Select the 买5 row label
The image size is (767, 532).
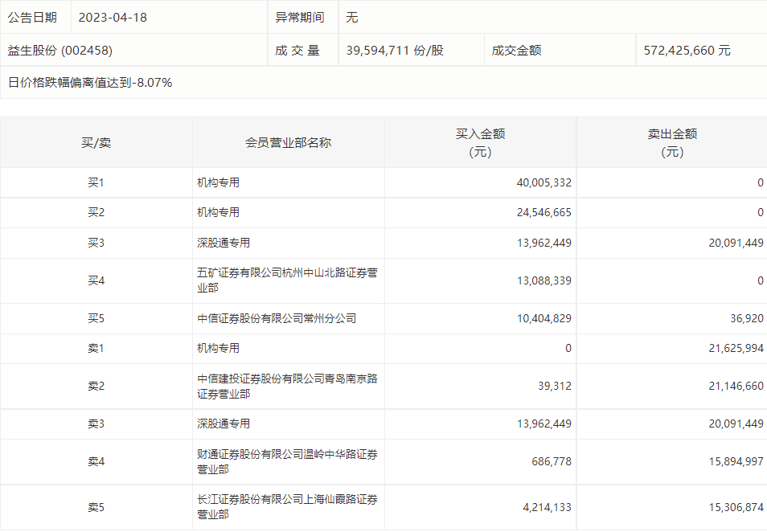(96, 319)
